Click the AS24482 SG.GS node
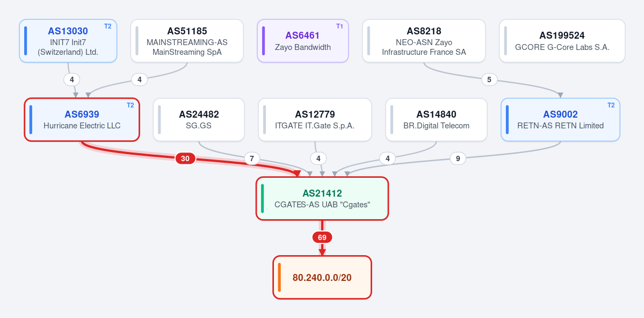644x318 pixels. pyautogui.click(x=199, y=120)
